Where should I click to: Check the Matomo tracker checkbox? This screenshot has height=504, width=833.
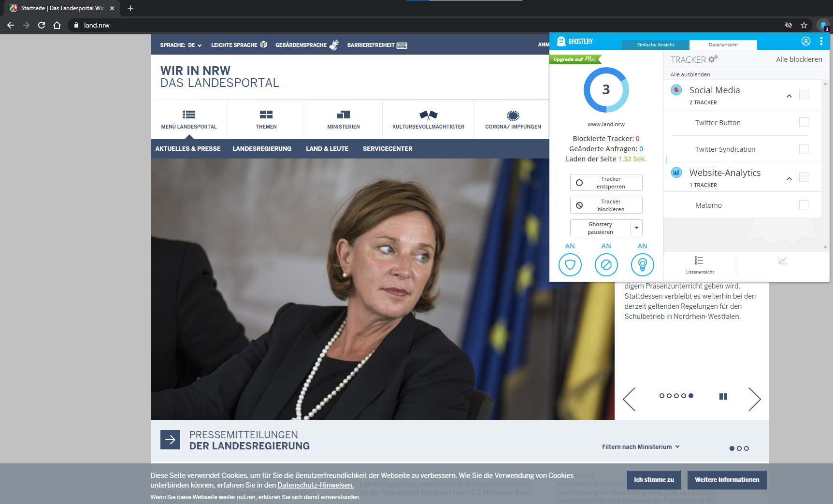pos(804,205)
